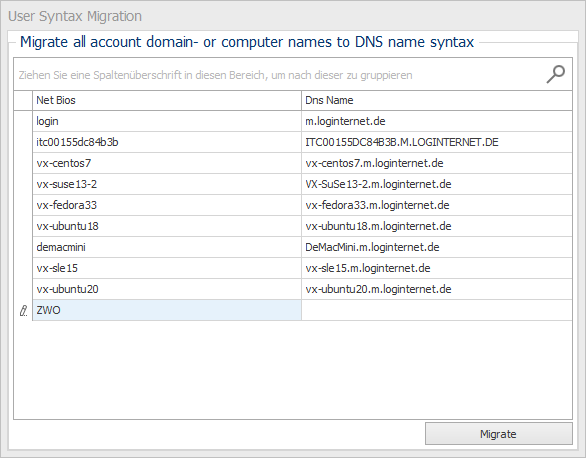Click the Migrate button
Viewport: 586px width, 458px height.
499,434
